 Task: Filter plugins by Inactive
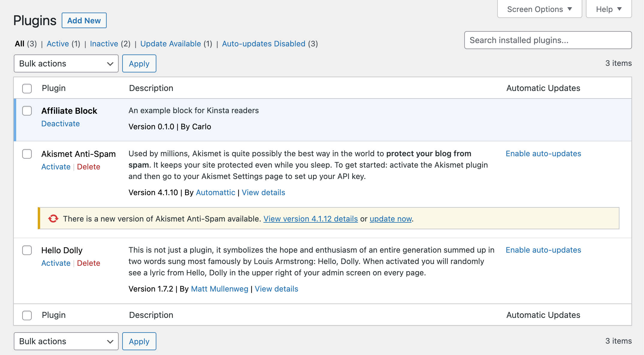click(104, 44)
